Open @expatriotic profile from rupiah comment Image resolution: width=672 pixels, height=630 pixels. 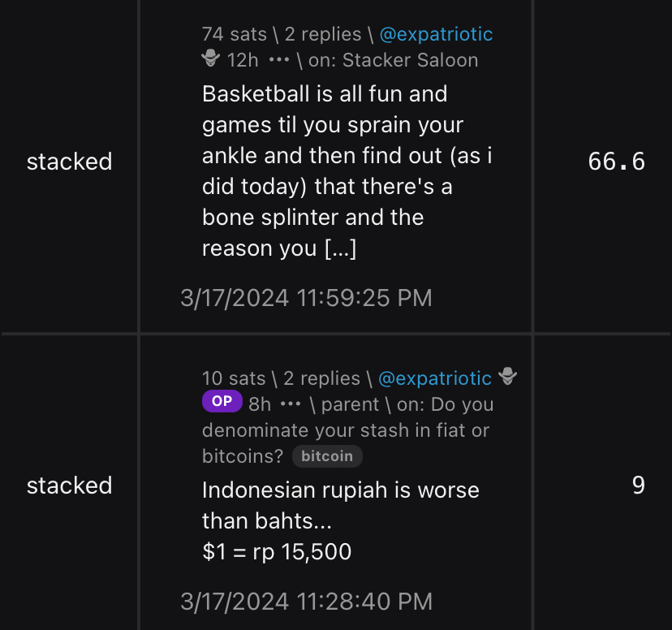pyautogui.click(x=435, y=378)
